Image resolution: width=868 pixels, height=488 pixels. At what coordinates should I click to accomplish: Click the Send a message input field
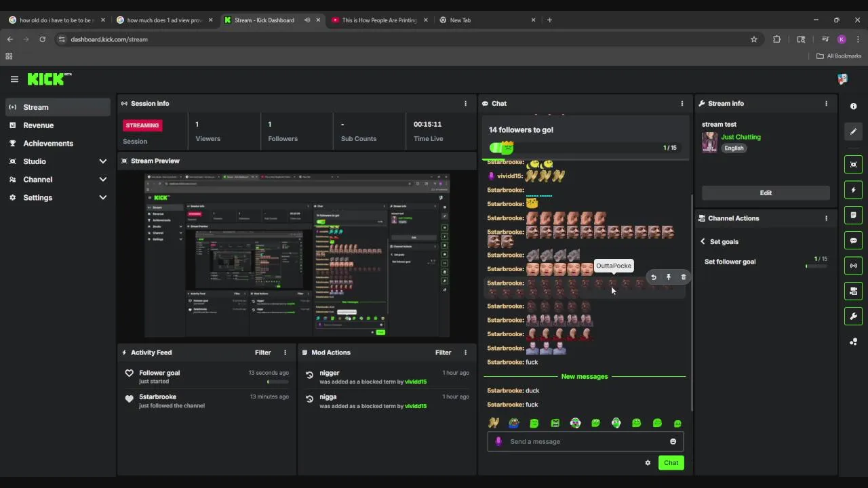coord(585,442)
